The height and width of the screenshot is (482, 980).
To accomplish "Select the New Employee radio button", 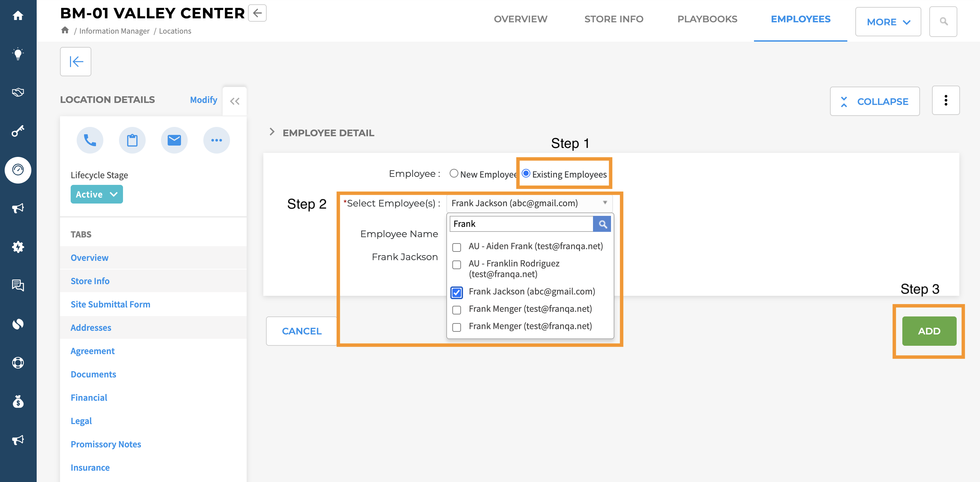I will pos(453,174).
